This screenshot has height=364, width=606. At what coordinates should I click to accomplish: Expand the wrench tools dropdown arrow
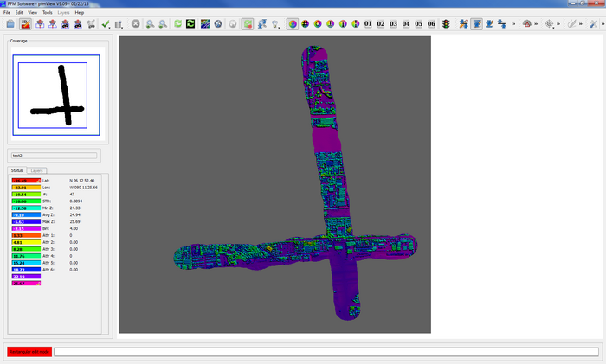tap(602, 24)
